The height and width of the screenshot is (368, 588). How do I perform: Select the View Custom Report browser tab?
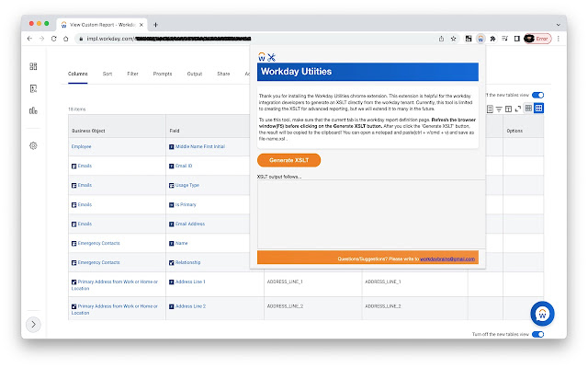click(x=102, y=25)
